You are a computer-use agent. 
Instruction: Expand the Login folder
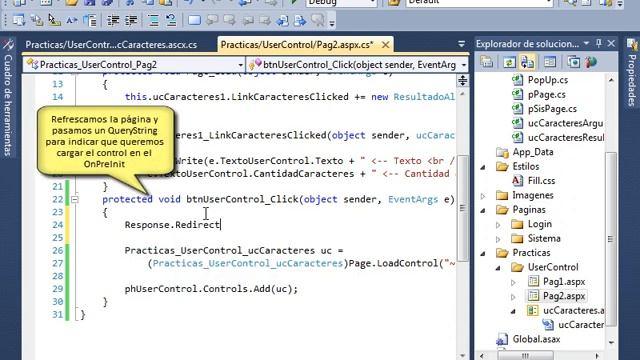pyautogui.click(x=498, y=224)
